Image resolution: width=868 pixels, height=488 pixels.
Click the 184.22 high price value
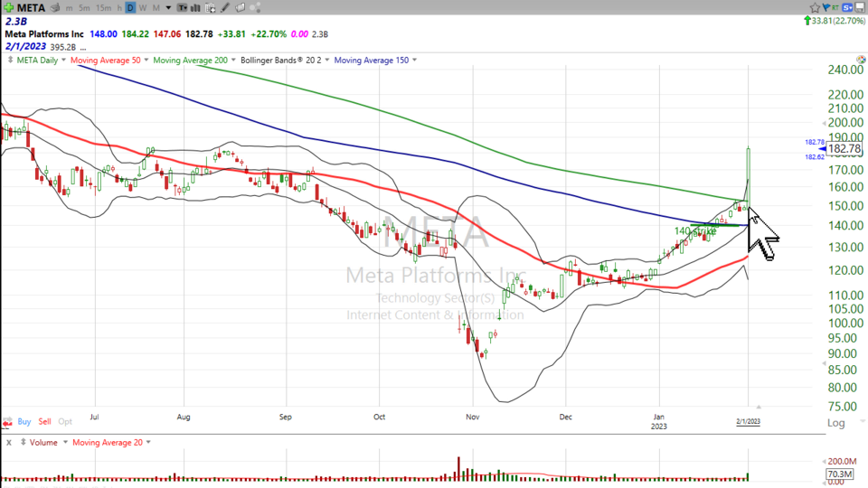pyautogui.click(x=135, y=33)
